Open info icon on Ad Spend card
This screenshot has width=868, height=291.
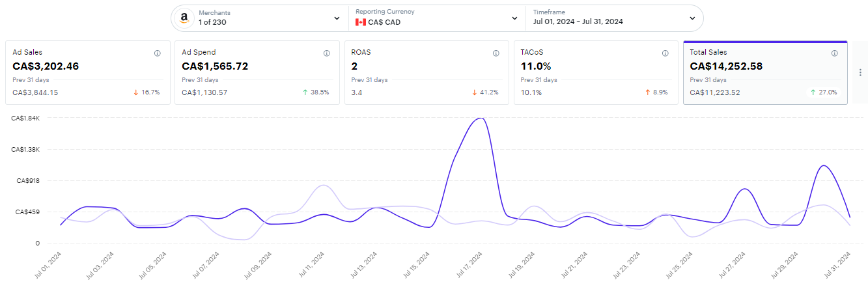(327, 53)
